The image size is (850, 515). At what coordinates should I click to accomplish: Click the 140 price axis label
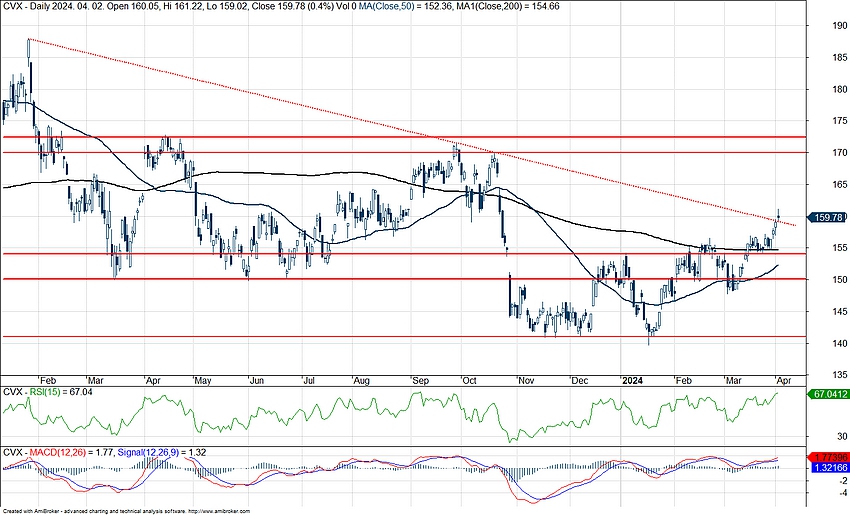coord(840,344)
